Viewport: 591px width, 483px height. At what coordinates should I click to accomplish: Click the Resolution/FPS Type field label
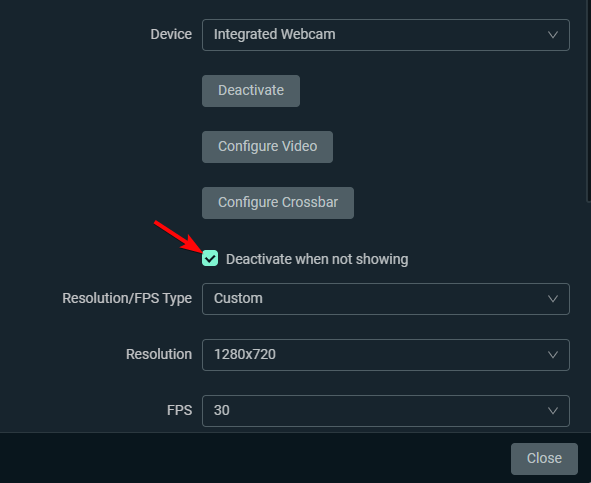[127, 298]
